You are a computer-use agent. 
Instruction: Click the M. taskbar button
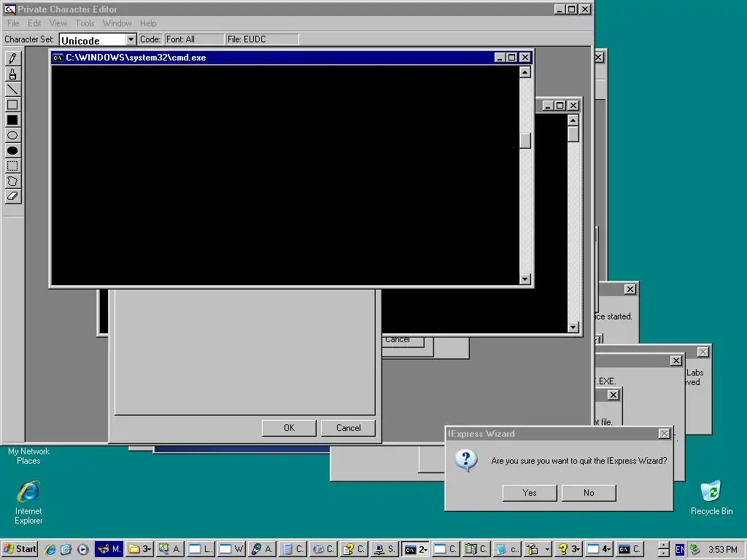[x=109, y=549]
